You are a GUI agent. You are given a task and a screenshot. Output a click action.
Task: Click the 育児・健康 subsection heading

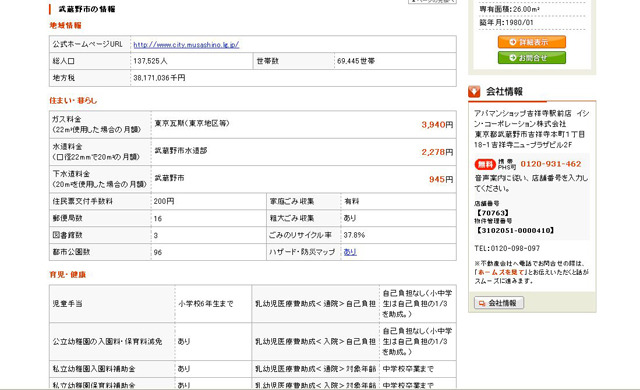(68, 275)
